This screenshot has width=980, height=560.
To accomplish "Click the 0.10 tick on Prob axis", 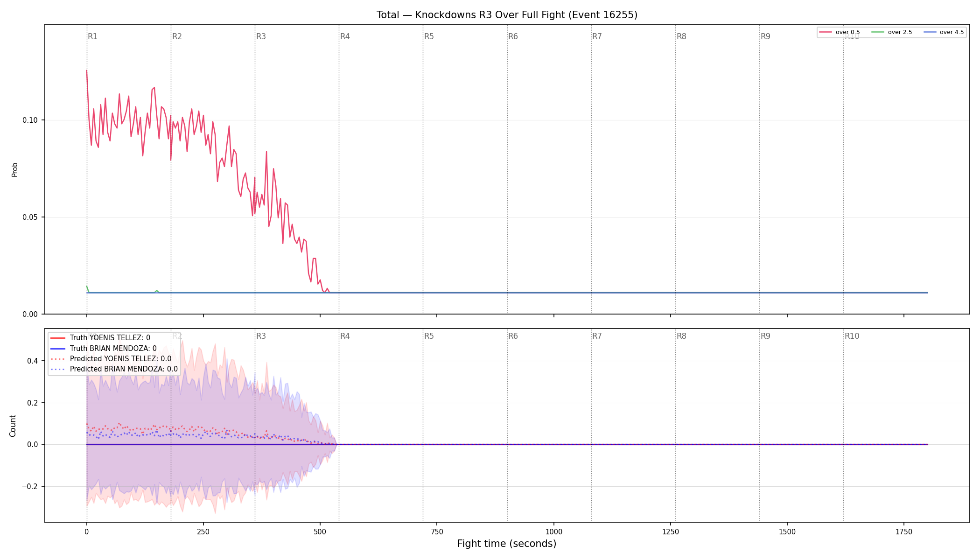I will coord(30,120).
